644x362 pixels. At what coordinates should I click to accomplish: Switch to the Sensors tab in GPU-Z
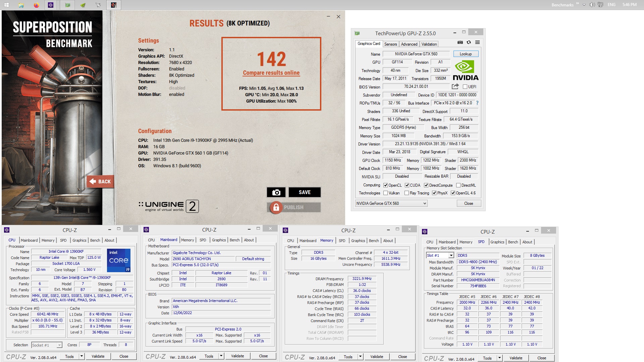(x=390, y=44)
